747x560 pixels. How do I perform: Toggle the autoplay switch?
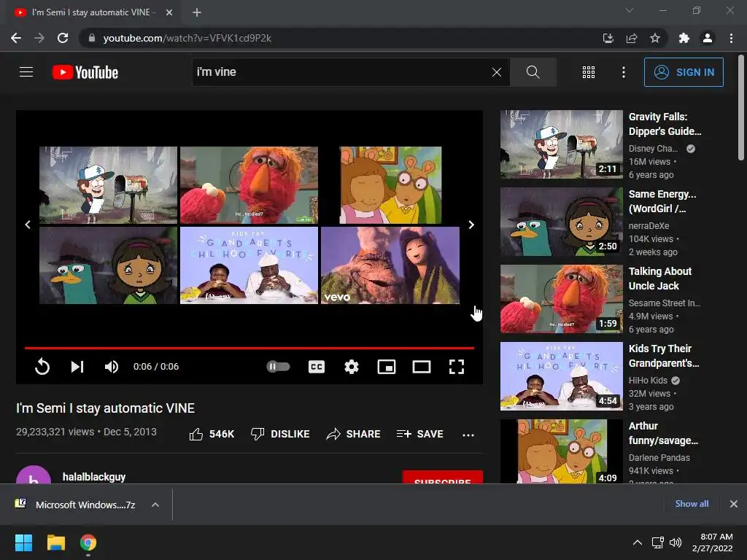pyautogui.click(x=278, y=367)
